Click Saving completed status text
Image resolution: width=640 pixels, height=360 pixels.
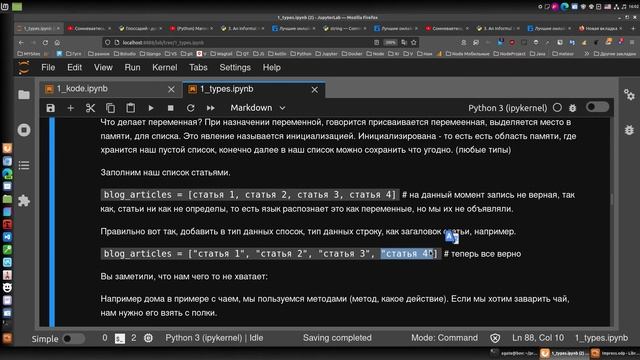point(337,338)
